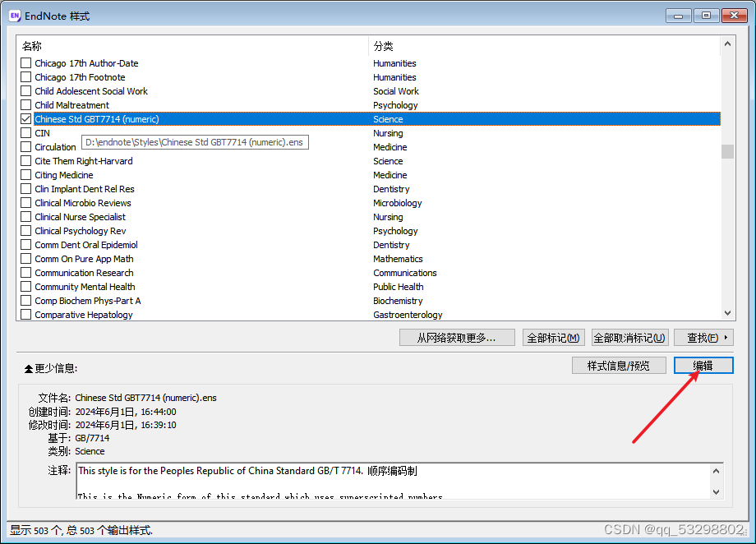Select the Comm On Pure App Math name

click(x=84, y=259)
